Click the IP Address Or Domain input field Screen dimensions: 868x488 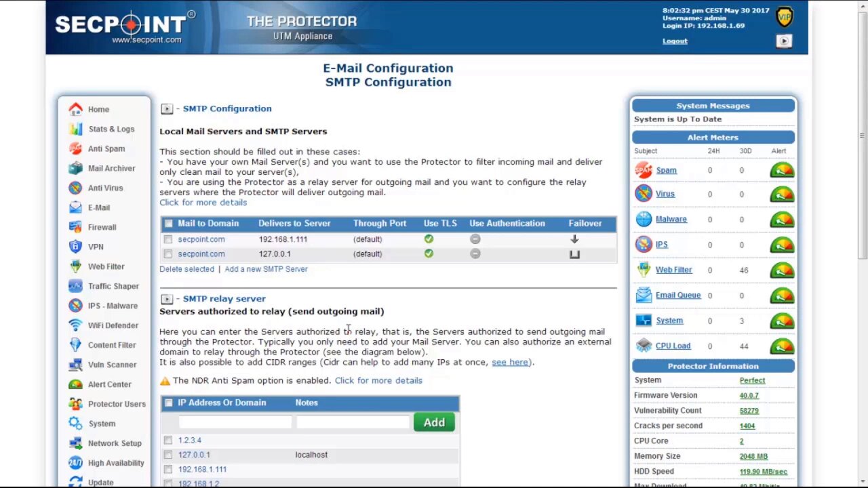235,422
